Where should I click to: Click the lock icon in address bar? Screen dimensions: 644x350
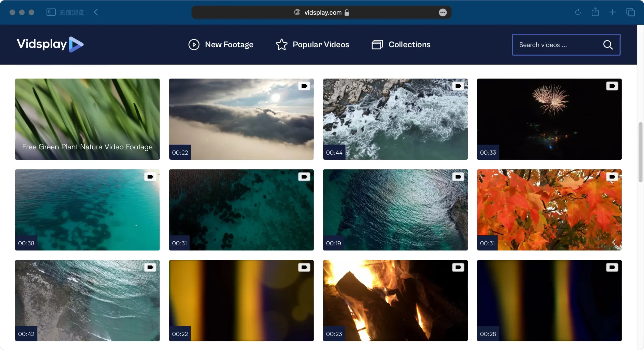pyautogui.click(x=347, y=12)
